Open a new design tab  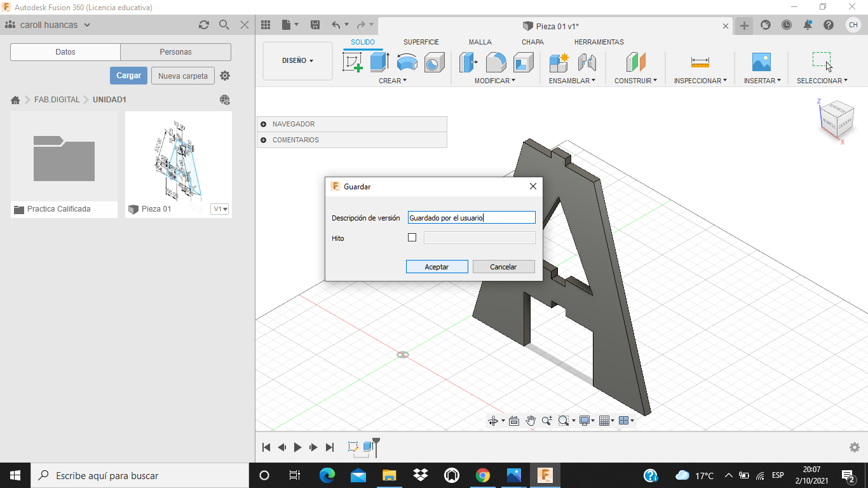(744, 26)
